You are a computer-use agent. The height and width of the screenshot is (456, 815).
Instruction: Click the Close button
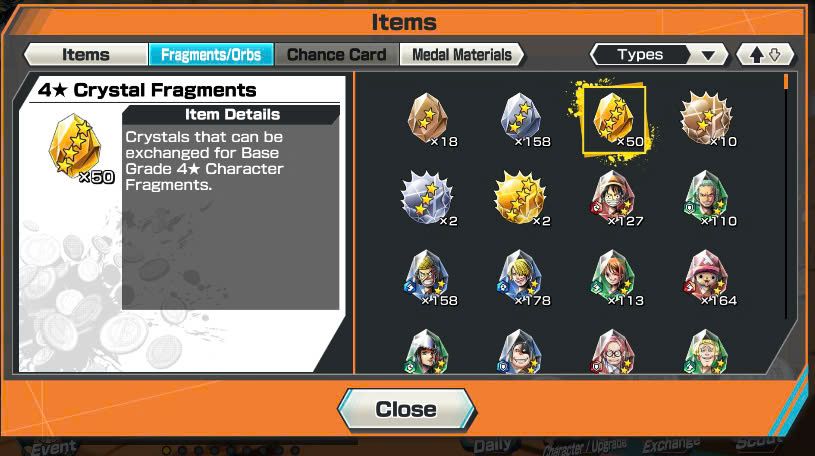(406, 409)
